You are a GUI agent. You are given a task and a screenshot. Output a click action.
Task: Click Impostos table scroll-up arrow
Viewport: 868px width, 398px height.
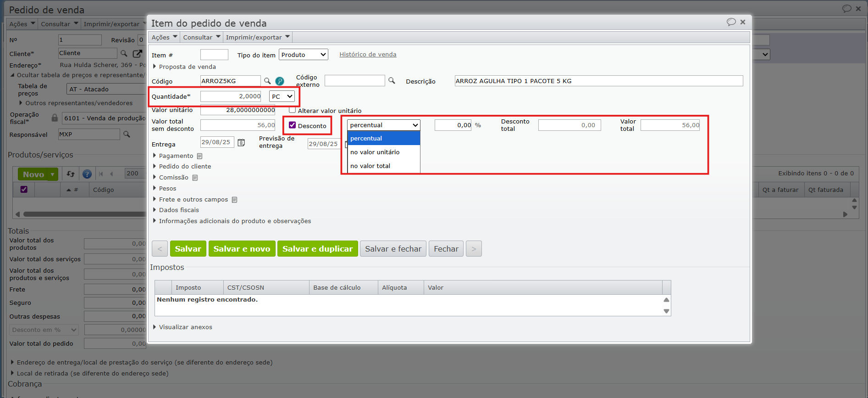[x=666, y=300]
